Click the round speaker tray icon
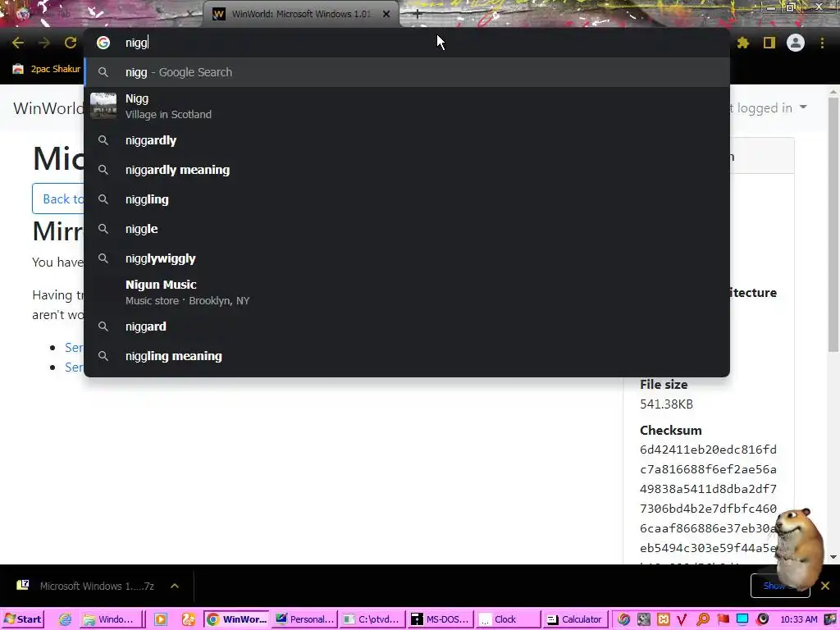Image resolution: width=840 pixels, height=630 pixels. (762, 619)
